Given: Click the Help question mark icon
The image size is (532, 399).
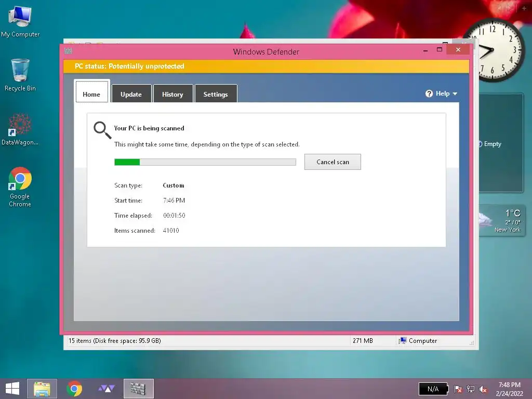Looking at the screenshot, I should pyautogui.click(x=429, y=94).
